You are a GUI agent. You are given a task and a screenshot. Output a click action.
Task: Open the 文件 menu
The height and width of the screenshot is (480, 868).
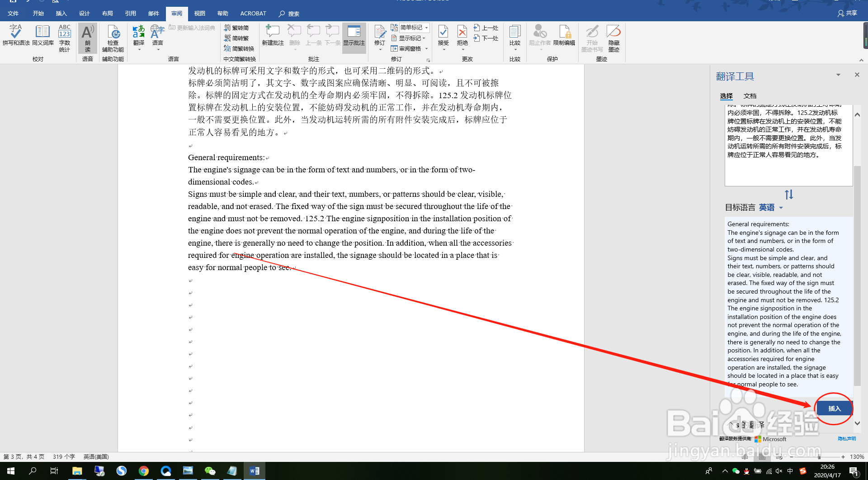(x=13, y=14)
